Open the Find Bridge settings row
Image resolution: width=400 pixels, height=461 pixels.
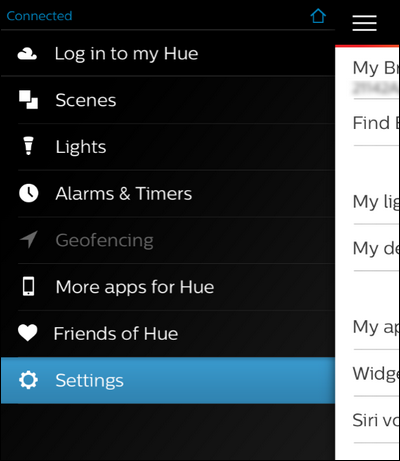coord(376,123)
